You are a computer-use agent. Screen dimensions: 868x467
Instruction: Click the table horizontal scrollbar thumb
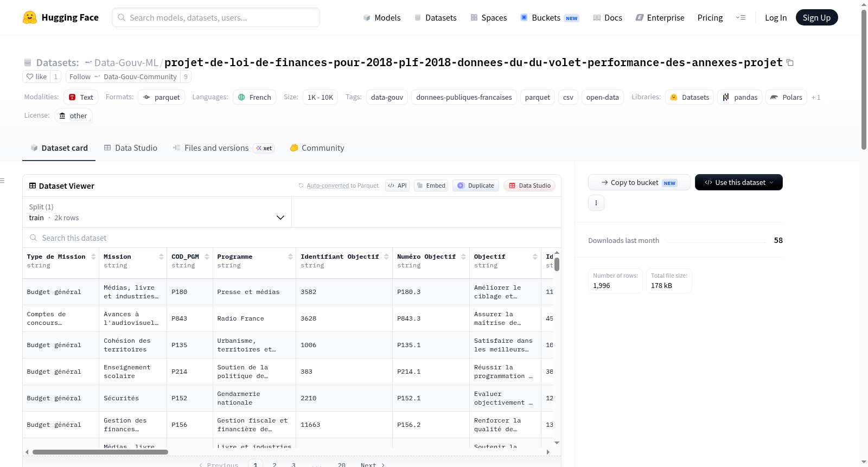[x=100, y=452]
